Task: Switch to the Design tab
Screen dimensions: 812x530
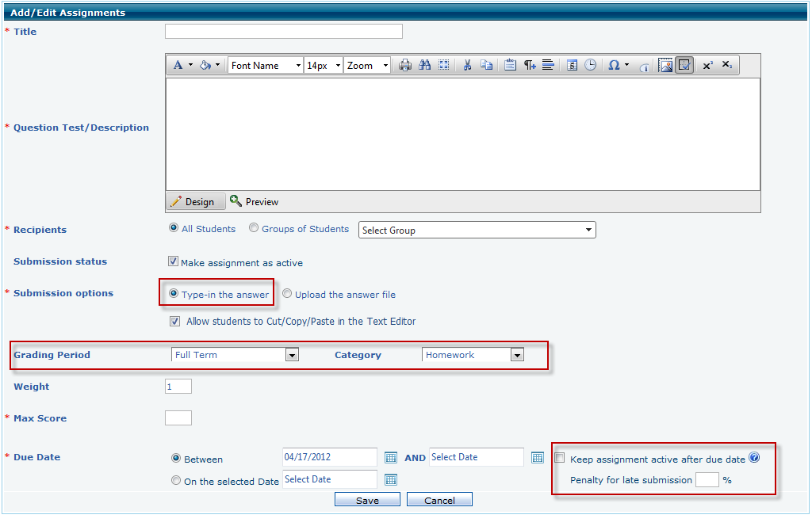Action: [192, 201]
